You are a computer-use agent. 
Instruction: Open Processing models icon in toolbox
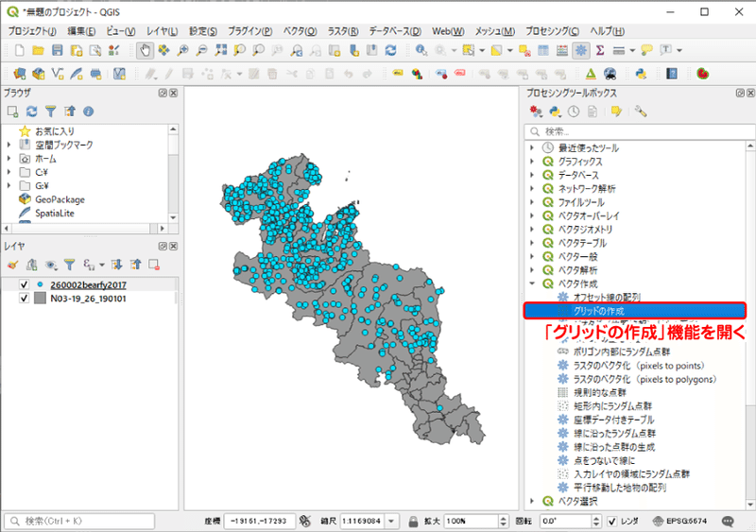(x=536, y=112)
